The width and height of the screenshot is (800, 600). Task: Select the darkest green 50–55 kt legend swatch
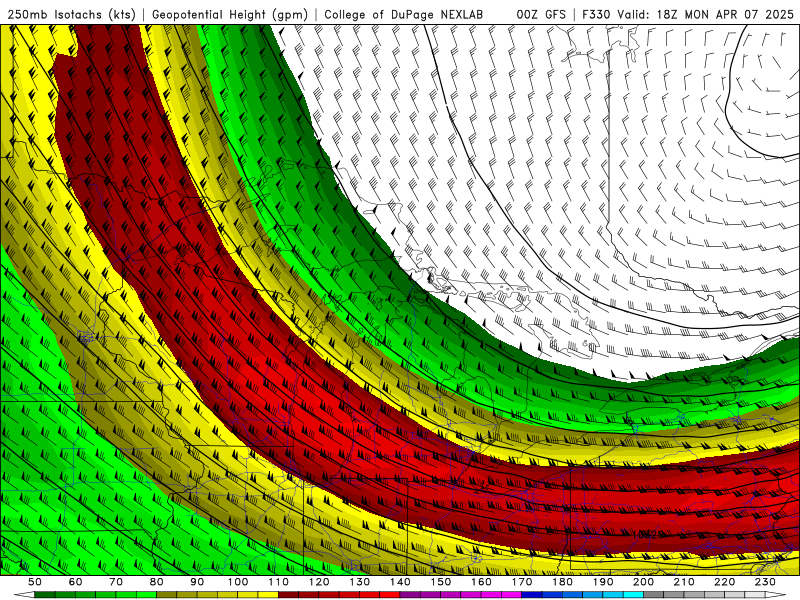[x=45, y=595]
